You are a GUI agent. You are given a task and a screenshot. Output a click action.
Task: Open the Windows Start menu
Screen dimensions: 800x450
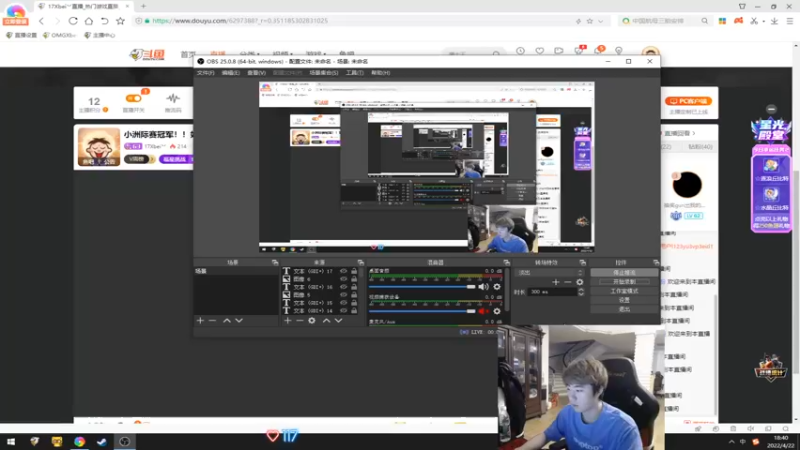[11, 442]
